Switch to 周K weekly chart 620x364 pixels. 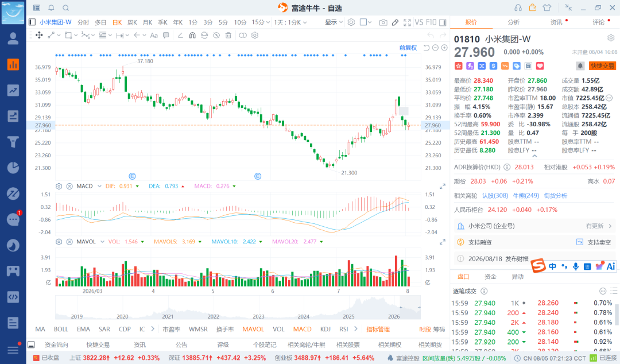(x=132, y=22)
